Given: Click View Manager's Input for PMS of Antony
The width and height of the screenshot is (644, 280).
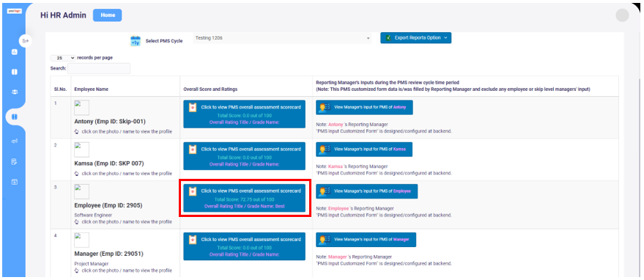Looking at the screenshot, I should (364, 107).
